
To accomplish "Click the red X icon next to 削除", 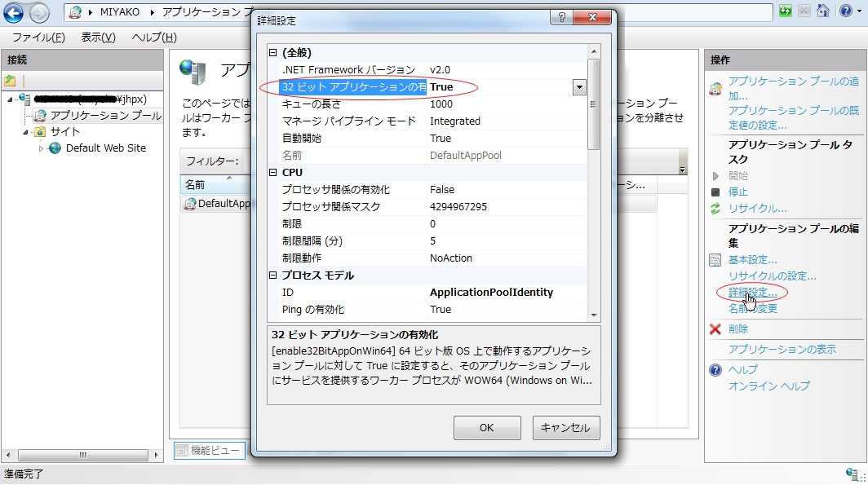I will coord(715,329).
